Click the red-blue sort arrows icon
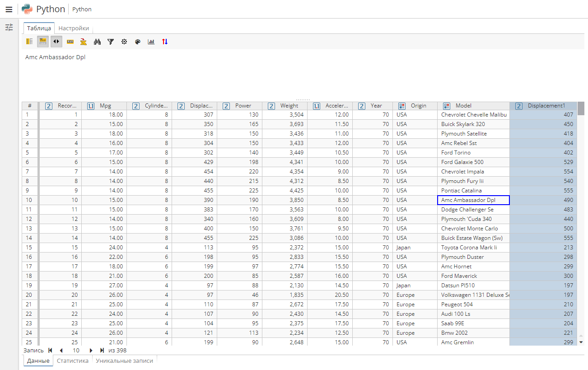Screen dimensions: 588x370 tap(165, 42)
